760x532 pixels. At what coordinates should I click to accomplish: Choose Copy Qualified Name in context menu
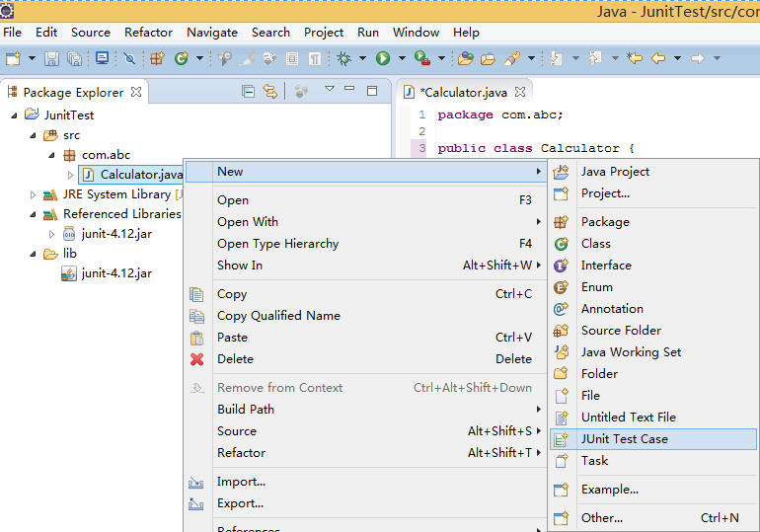366,316
